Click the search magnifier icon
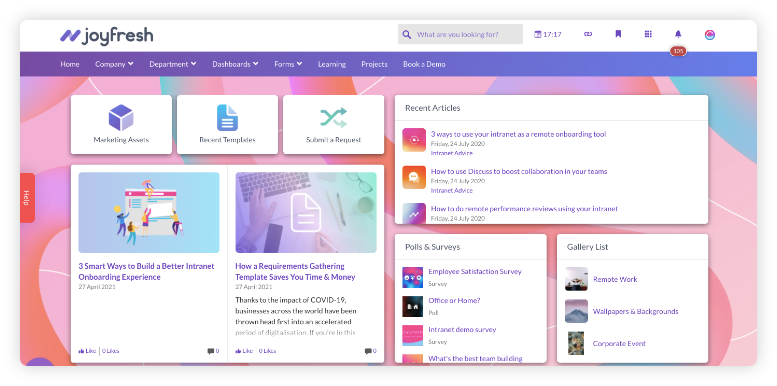The width and height of the screenshot is (777, 386). 407,34
